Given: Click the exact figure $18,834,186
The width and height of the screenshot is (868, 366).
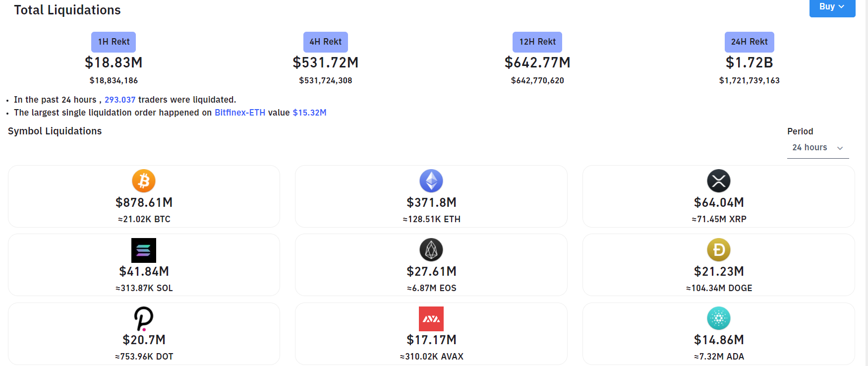Looking at the screenshot, I should click(114, 80).
